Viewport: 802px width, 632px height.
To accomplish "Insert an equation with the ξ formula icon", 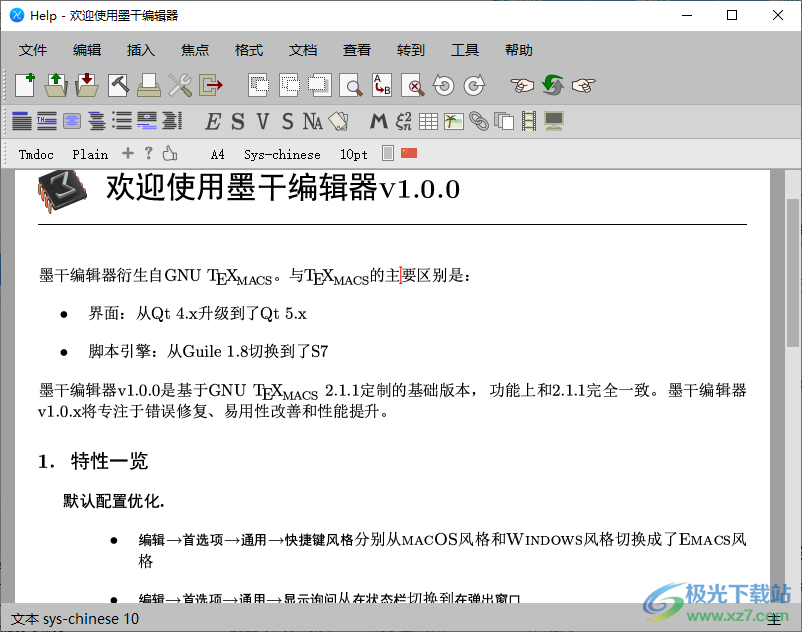I will pos(404,121).
